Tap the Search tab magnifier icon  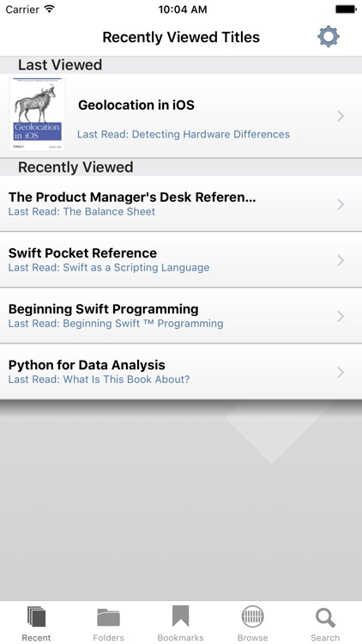(x=325, y=617)
